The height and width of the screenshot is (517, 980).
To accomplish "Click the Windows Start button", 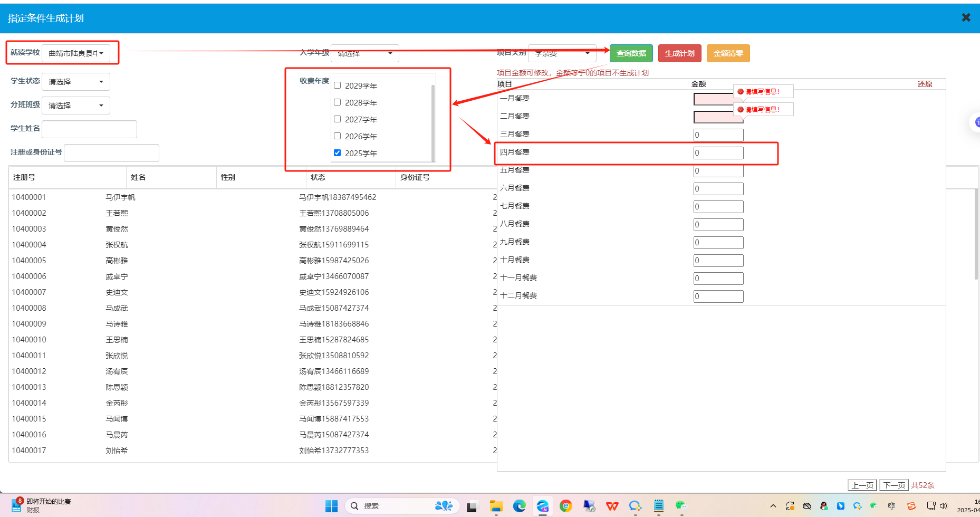I will [x=331, y=506].
